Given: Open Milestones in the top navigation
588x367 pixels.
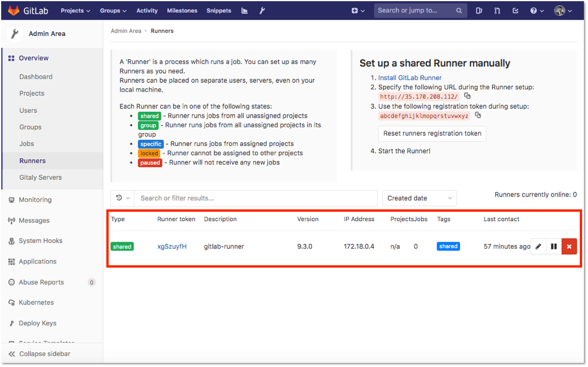Looking at the screenshot, I should 182,11.
